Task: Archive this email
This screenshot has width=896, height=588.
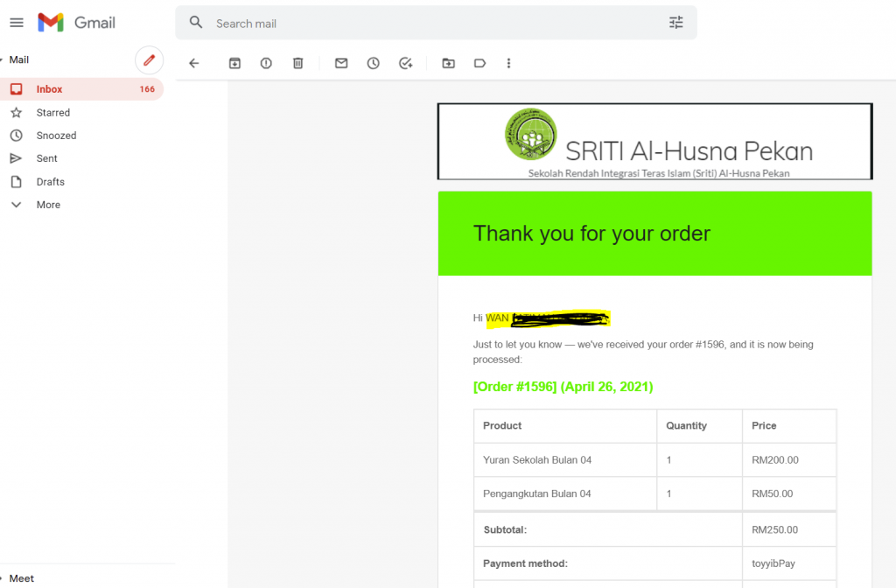Action: click(234, 63)
